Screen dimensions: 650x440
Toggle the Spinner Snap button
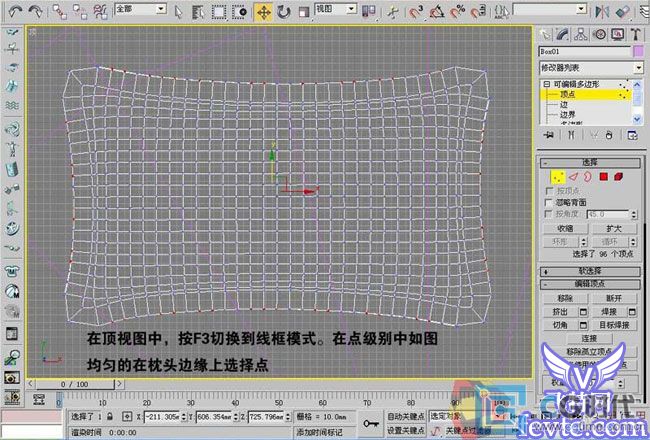coord(478,12)
